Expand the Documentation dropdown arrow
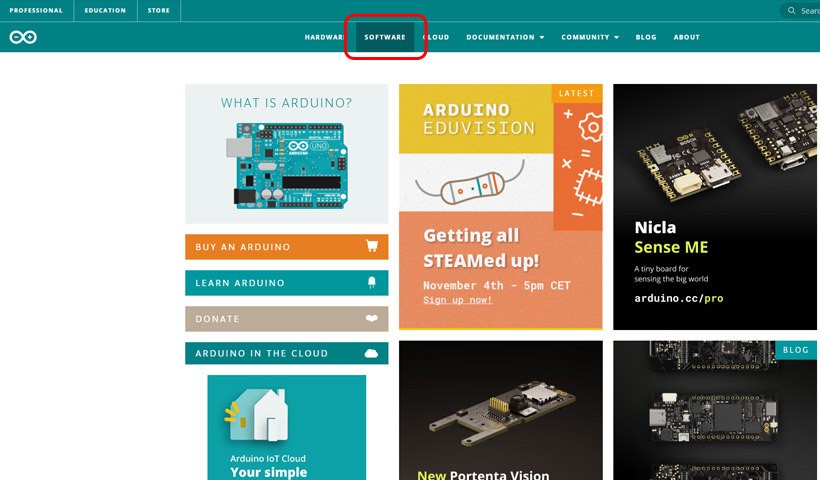 (542, 38)
